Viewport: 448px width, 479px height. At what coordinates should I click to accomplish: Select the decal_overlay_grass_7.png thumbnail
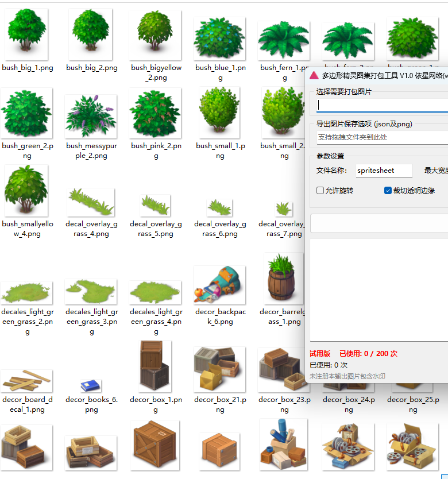tap(284, 209)
